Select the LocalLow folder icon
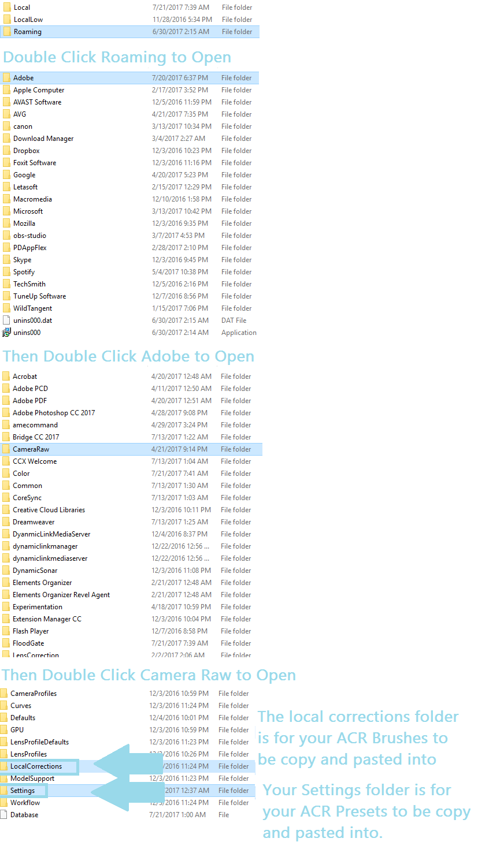Image resolution: width=500 pixels, height=868 pixels. pos(7,20)
